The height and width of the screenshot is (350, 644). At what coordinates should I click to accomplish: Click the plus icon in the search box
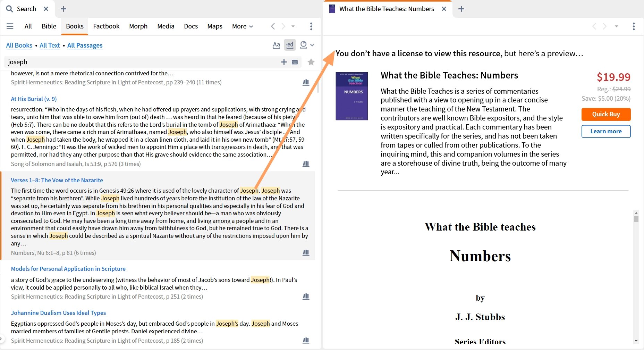(284, 62)
